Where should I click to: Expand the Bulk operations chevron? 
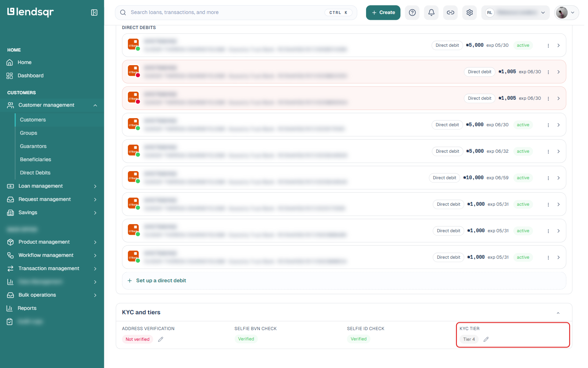point(95,295)
